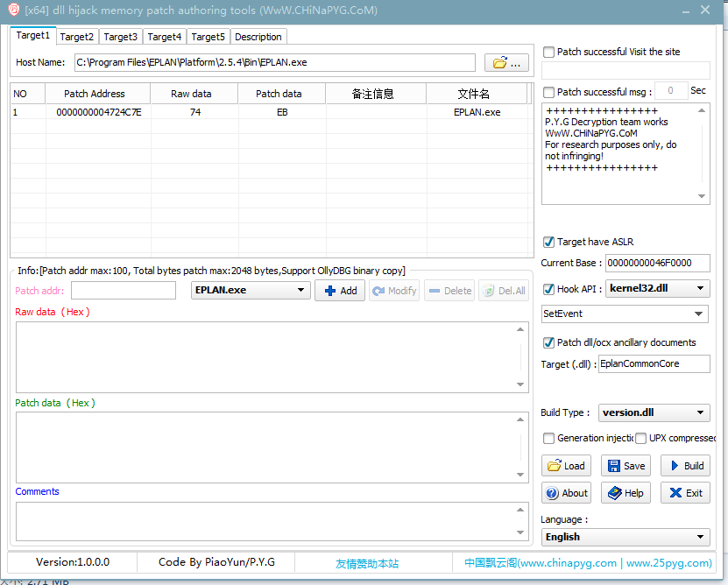The image size is (728, 585).
Task: Click the Exit button
Action: coord(686,493)
